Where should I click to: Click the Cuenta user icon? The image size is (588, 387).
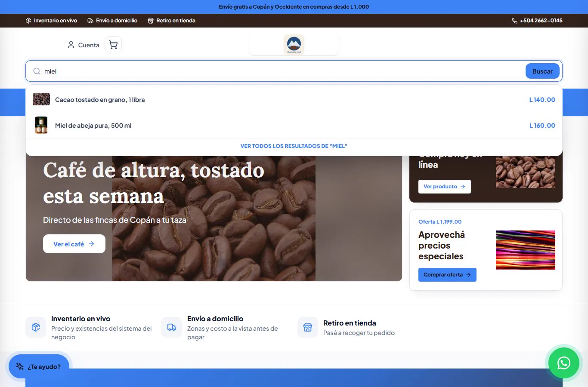click(71, 45)
